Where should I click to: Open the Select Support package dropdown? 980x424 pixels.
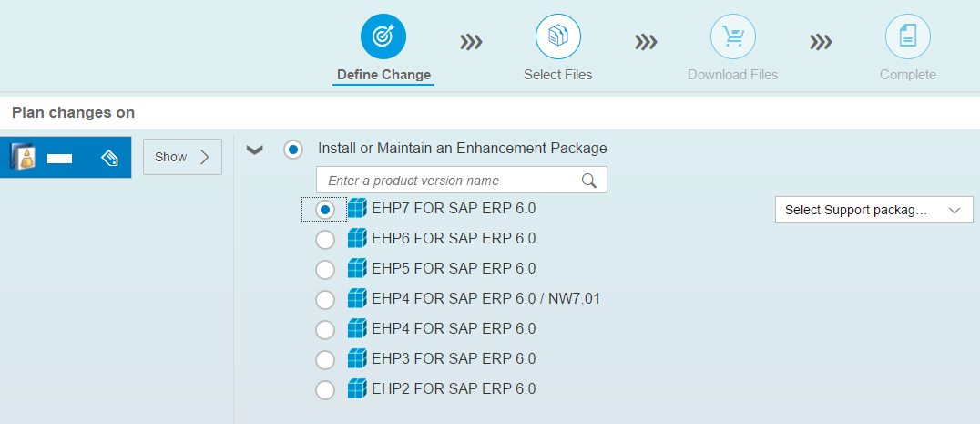click(x=873, y=210)
